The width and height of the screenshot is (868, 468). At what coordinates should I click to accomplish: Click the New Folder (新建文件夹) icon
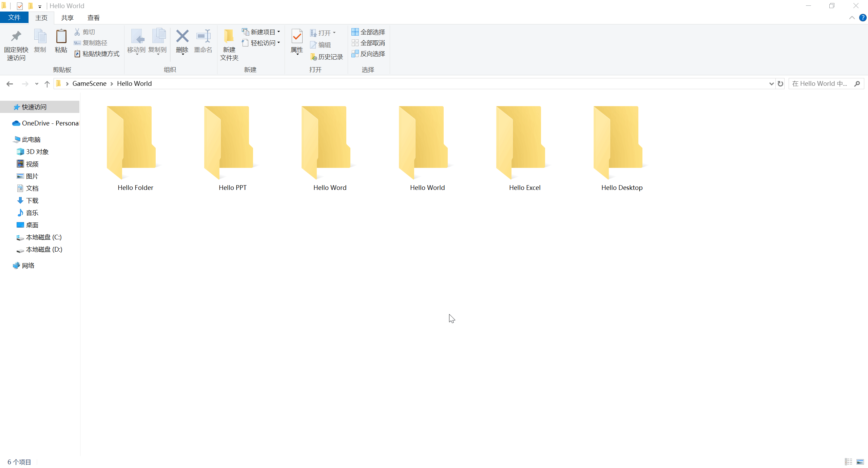[229, 37]
